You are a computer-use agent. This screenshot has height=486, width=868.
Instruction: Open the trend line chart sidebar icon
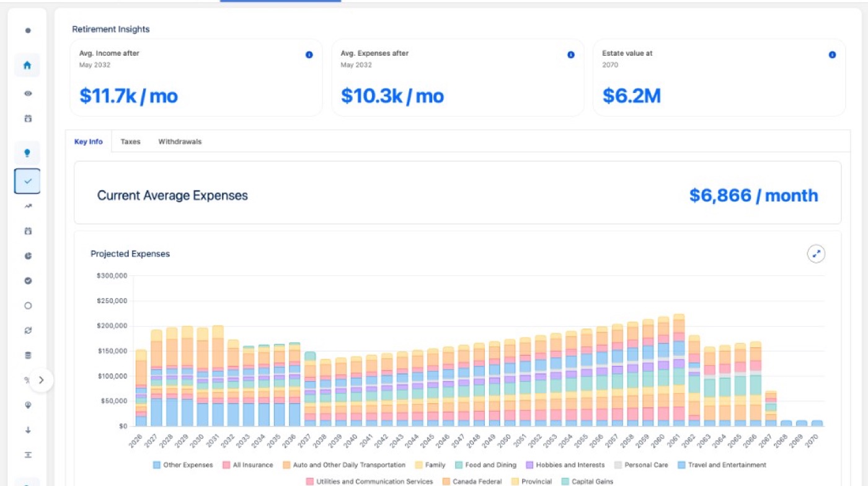point(27,206)
